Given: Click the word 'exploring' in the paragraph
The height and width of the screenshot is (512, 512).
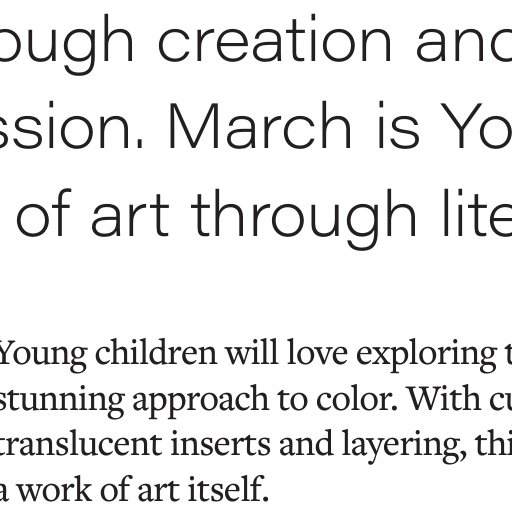Looking at the screenshot, I should 427,356.
